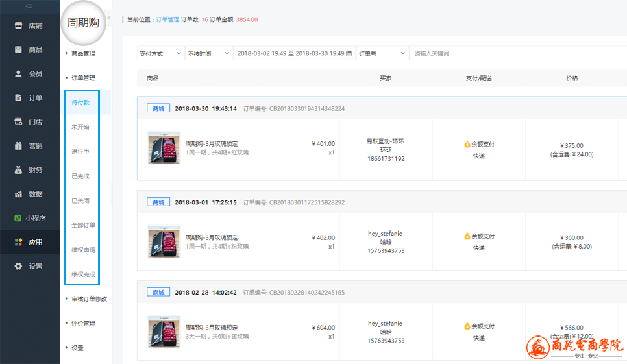Click the 营销 marketing icon
This screenshot has width=627, height=364.
pyautogui.click(x=19, y=146)
